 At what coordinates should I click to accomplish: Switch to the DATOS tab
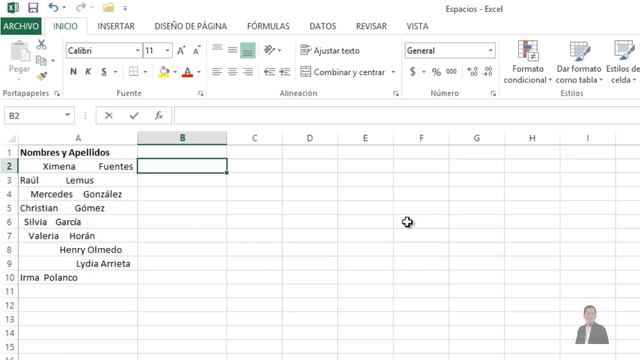pyautogui.click(x=322, y=26)
